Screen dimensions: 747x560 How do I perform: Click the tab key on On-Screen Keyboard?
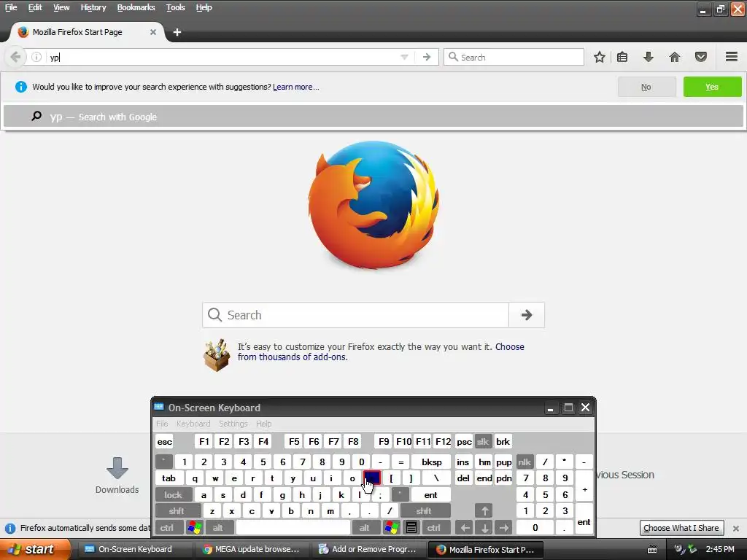(169, 478)
